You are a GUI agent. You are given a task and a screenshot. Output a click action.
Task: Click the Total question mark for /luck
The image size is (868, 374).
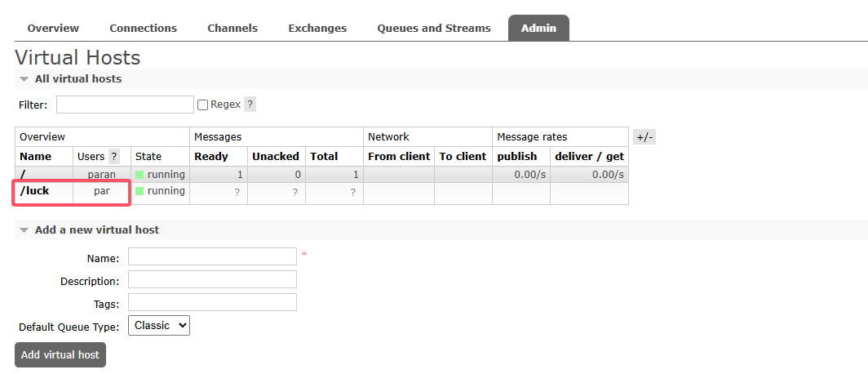point(352,193)
